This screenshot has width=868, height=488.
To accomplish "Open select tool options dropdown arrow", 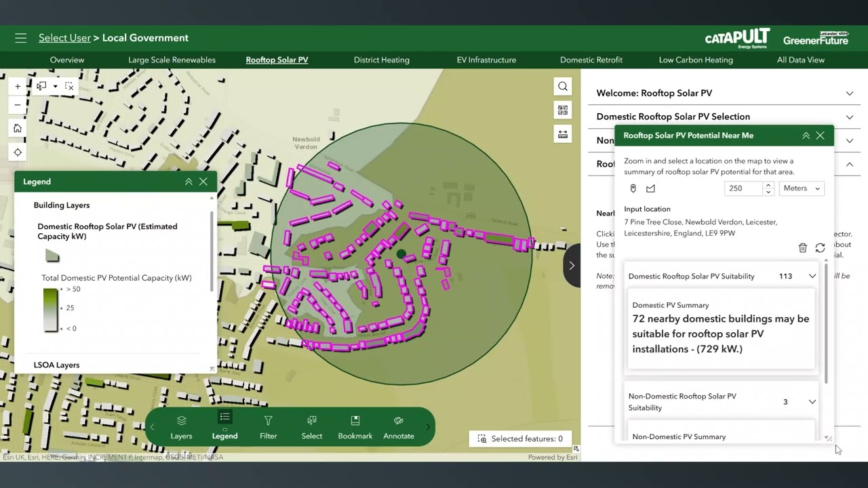I will point(55,87).
